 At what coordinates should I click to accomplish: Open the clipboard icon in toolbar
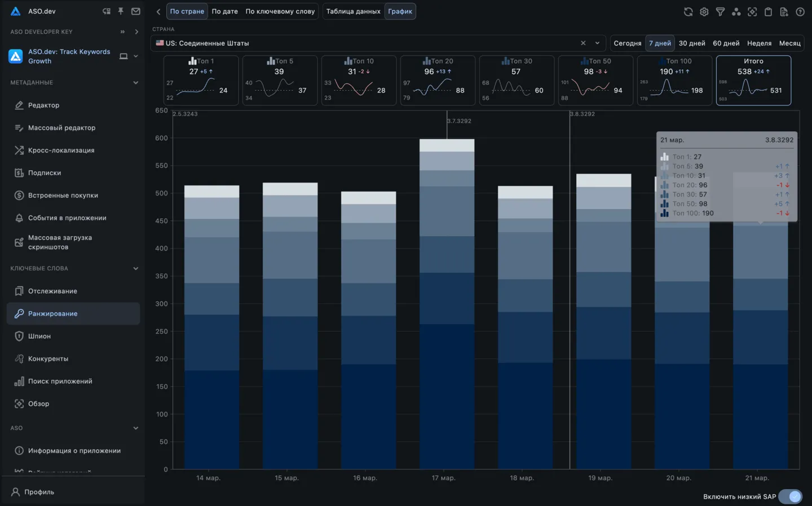[x=768, y=11]
